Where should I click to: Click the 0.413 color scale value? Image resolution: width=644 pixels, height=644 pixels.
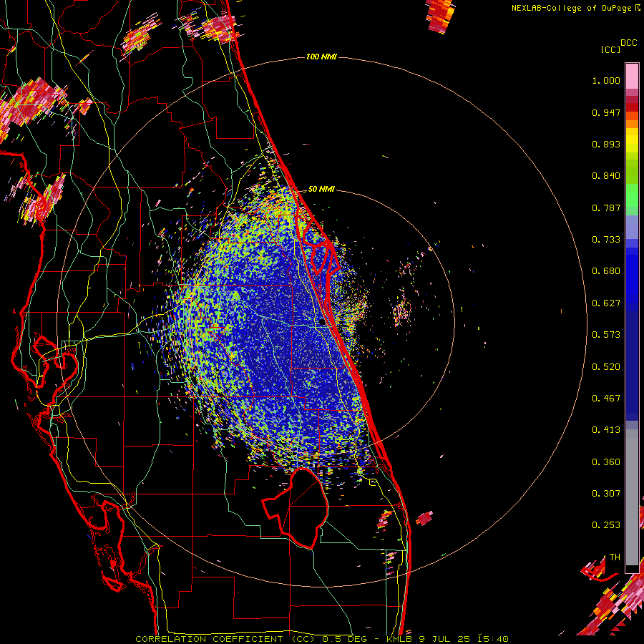pyautogui.click(x=606, y=430)
